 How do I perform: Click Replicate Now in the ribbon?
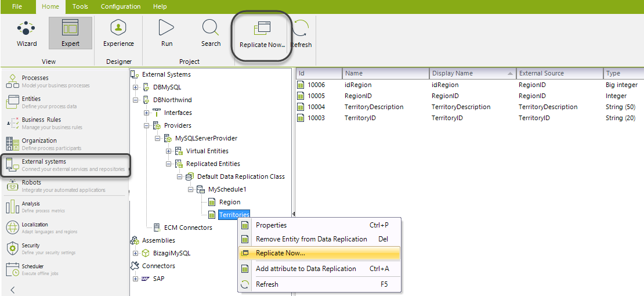pyautogui.click(x=262, y=36)
